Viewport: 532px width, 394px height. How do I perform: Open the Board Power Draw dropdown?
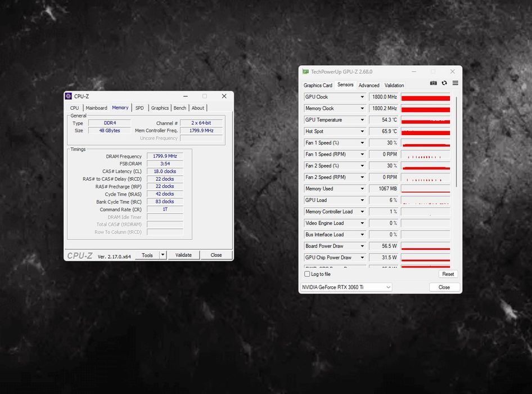click(x=362, y=246)
